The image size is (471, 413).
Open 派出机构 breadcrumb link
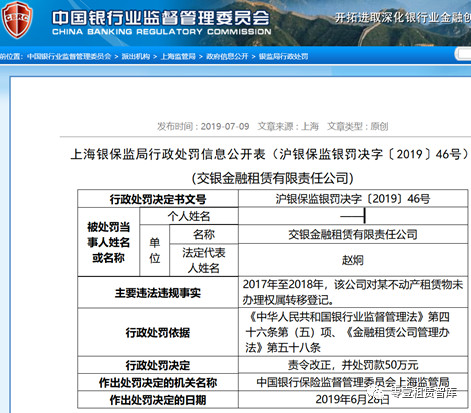136,56
